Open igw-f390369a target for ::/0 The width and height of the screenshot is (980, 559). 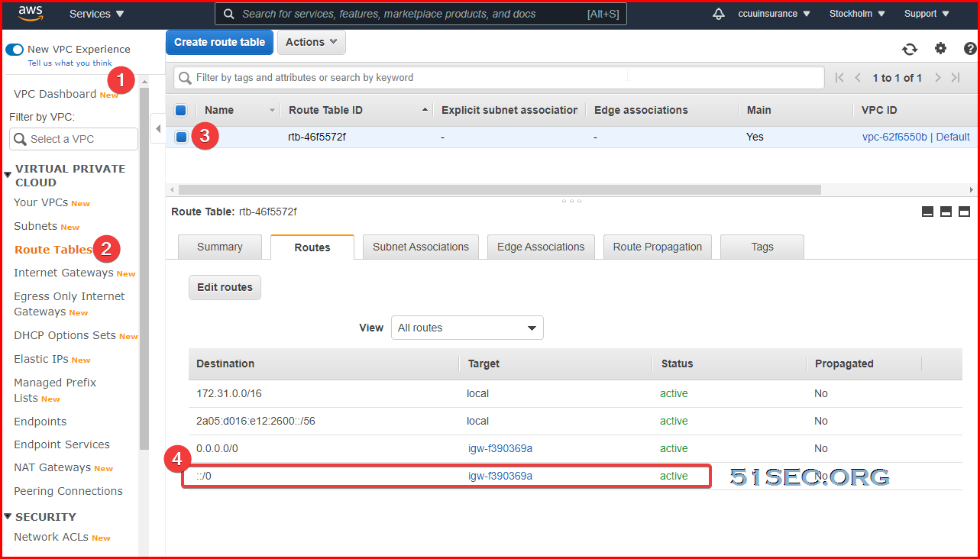pos(500,476)
